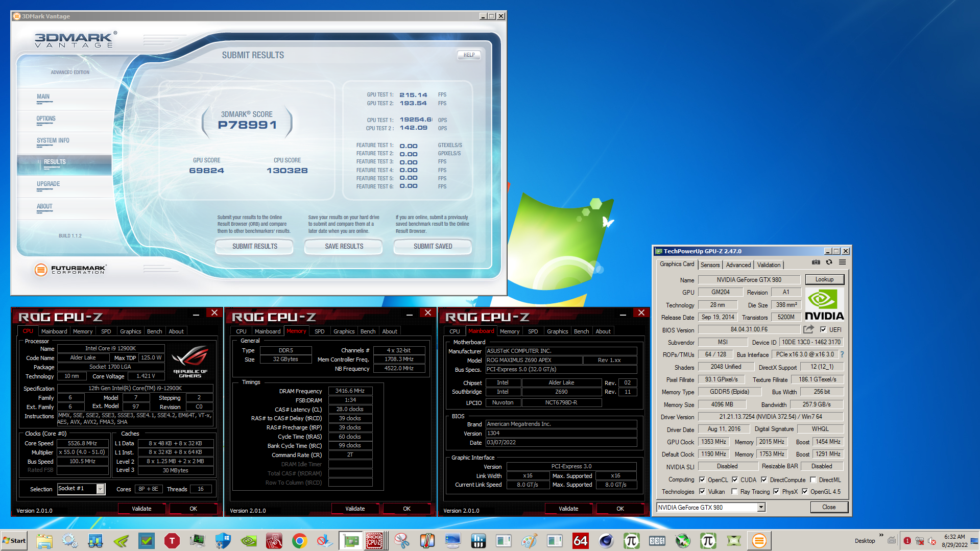Click the BIOS export share icon in GPU-Z
The height and width of the screenshot is (551, 980).
tap(808, 329)
